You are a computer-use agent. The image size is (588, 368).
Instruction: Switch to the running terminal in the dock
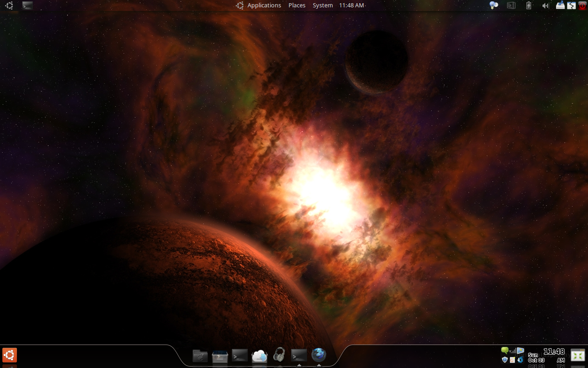pyautogui.click(x=299, y=355)
